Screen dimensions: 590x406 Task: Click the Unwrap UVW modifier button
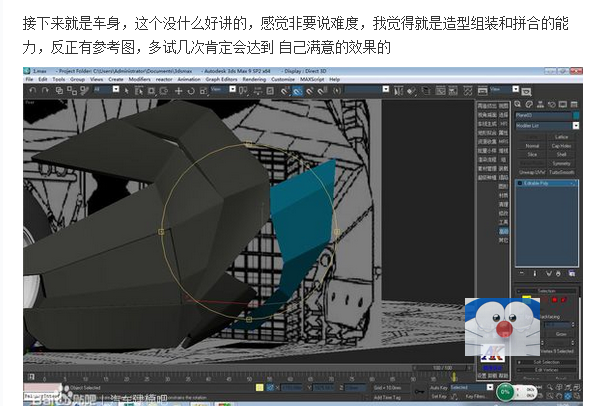point(532,172)
